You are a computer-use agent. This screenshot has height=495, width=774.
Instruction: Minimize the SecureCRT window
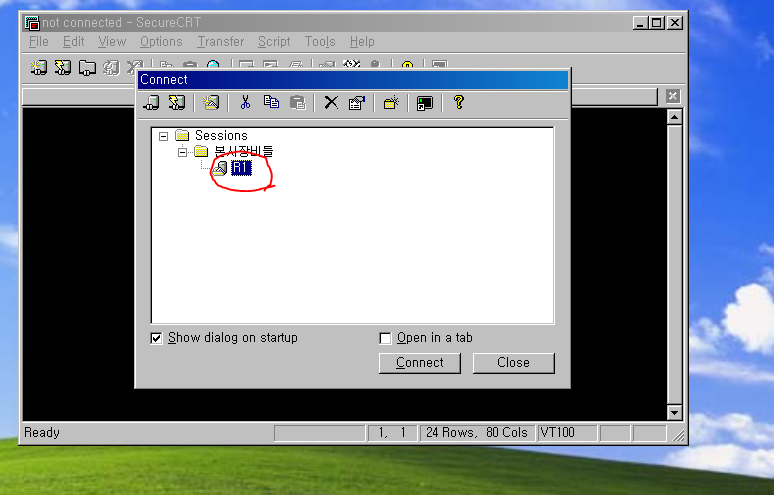(x=640, y=23)
